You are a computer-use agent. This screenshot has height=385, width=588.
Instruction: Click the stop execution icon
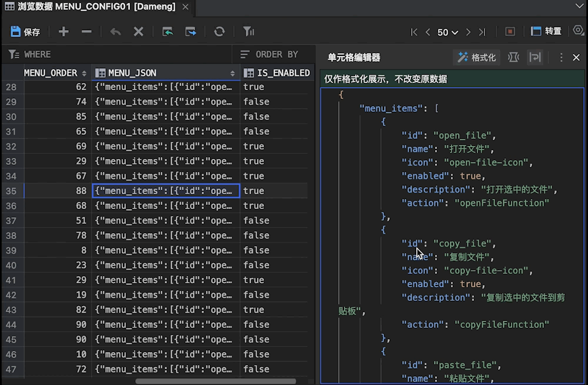pos(510,32)
